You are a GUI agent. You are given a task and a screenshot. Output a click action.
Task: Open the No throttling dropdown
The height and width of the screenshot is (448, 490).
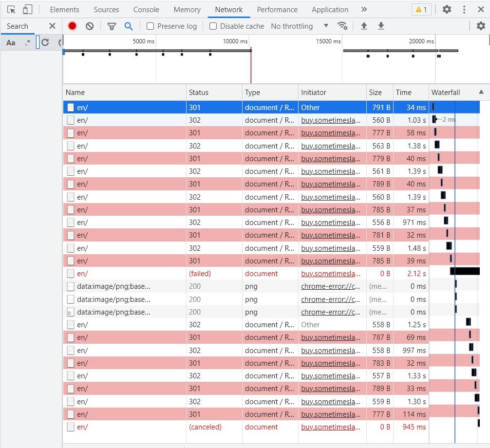[300, 26]
